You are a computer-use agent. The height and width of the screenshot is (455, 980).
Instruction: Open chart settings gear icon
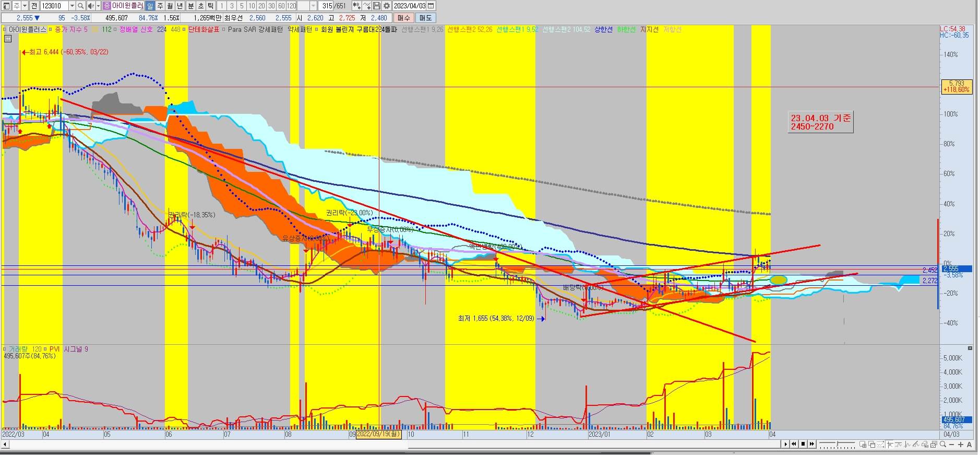click(x=387, y=6)
